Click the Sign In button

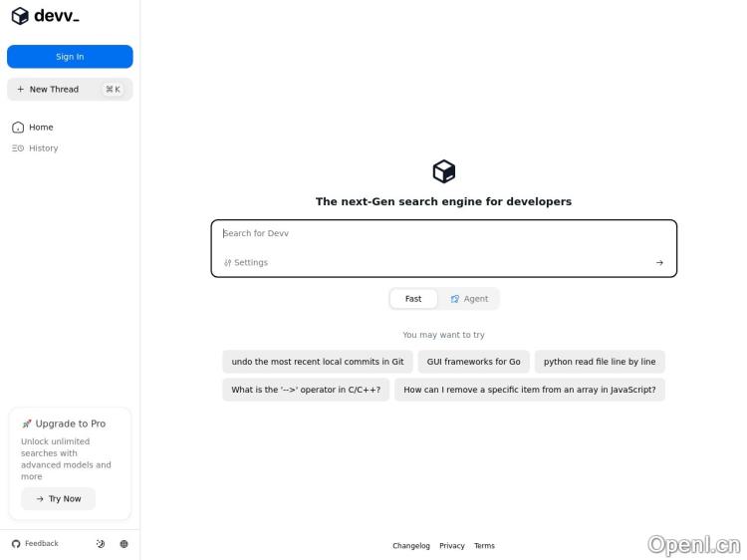[70, 57]
